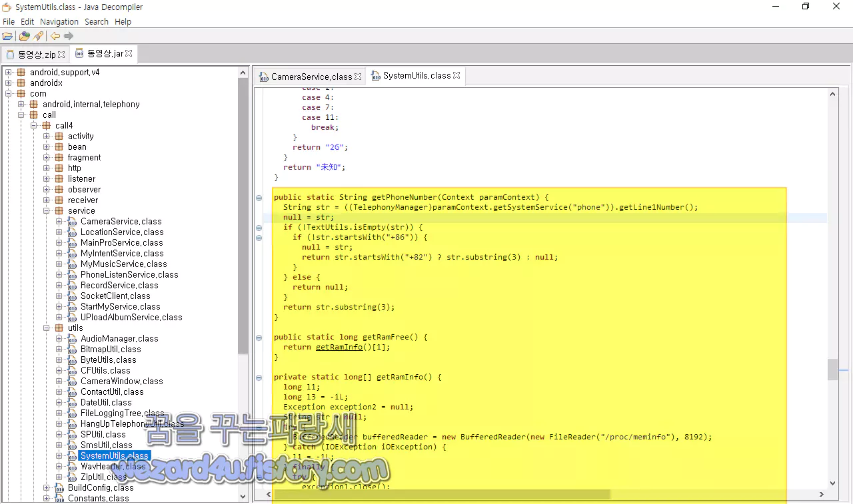The image size is (853, 504).
Task: Select the MyMusicService.class file icon
Action: [x=72, y=264]
